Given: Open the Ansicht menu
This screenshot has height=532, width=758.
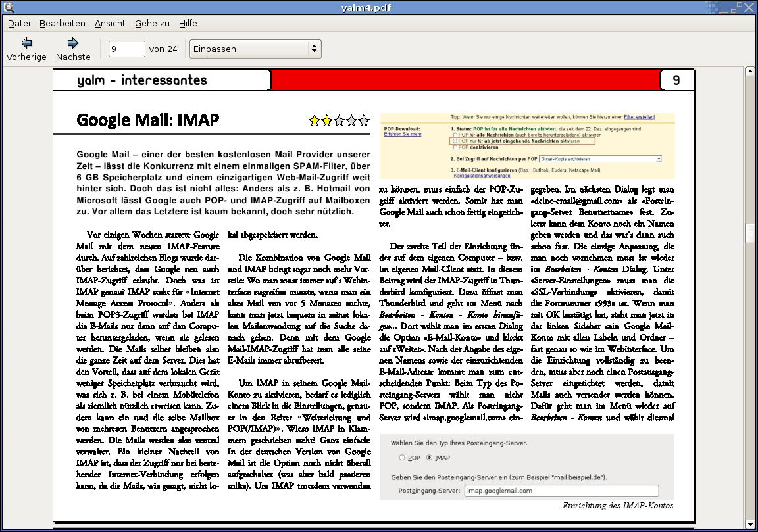Looking at the screenshot, I should tap(110, 23).
